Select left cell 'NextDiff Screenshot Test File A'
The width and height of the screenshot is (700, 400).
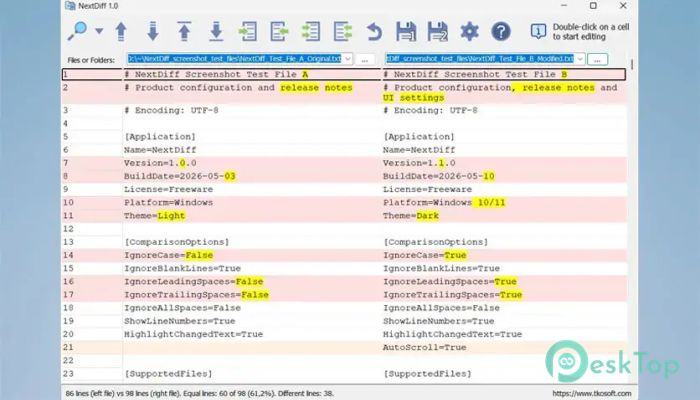pos(251,75)
